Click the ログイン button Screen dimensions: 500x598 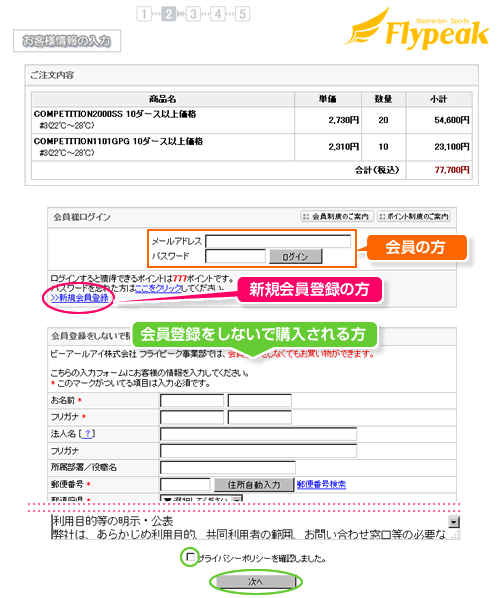tap(296, 256)
